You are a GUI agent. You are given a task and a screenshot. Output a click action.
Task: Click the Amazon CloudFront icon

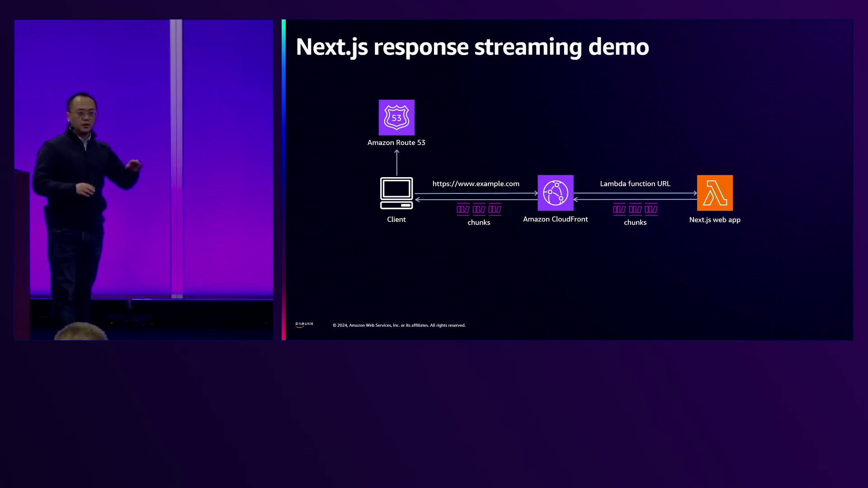pos(555,193)
